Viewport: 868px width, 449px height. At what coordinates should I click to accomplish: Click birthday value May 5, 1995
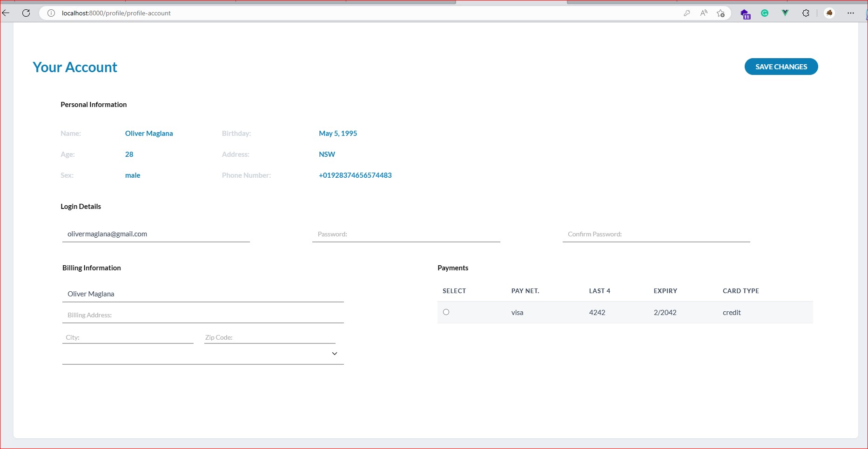click(338, 134)
